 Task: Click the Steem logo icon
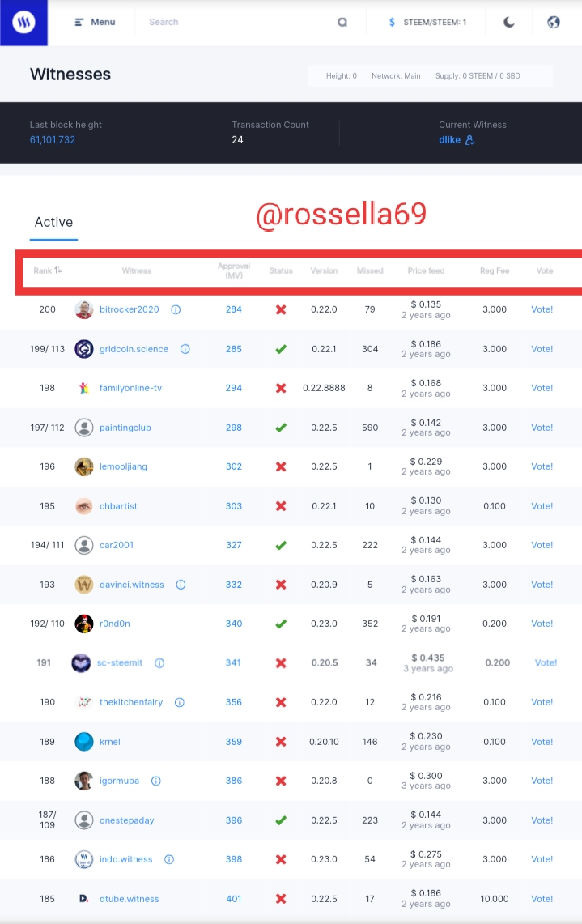23,23
